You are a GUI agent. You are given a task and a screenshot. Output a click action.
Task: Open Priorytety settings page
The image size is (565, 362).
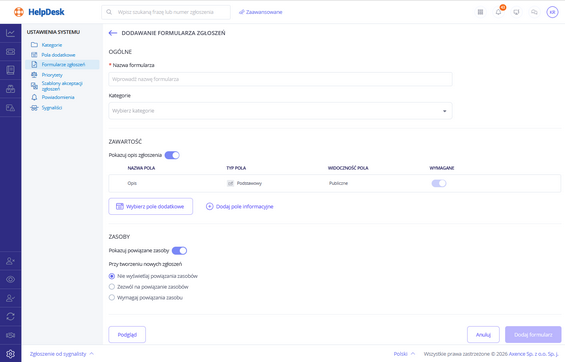pos(52,75)
